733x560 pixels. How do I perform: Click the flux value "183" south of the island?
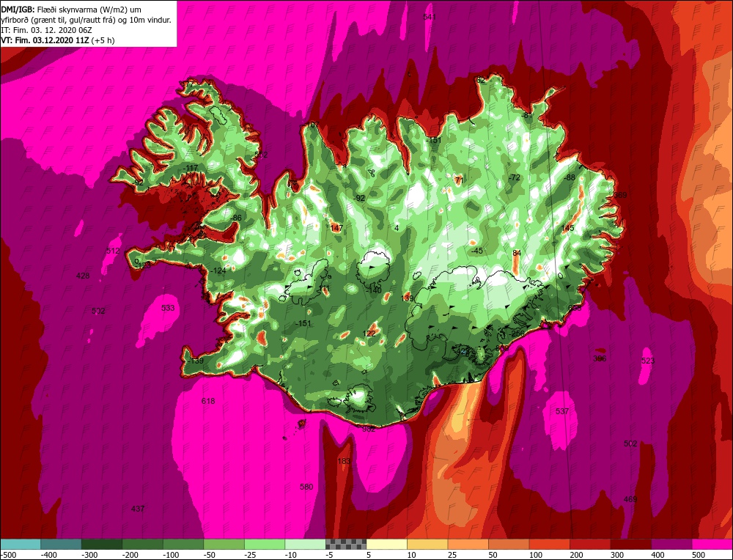click(x=344, y=461)
